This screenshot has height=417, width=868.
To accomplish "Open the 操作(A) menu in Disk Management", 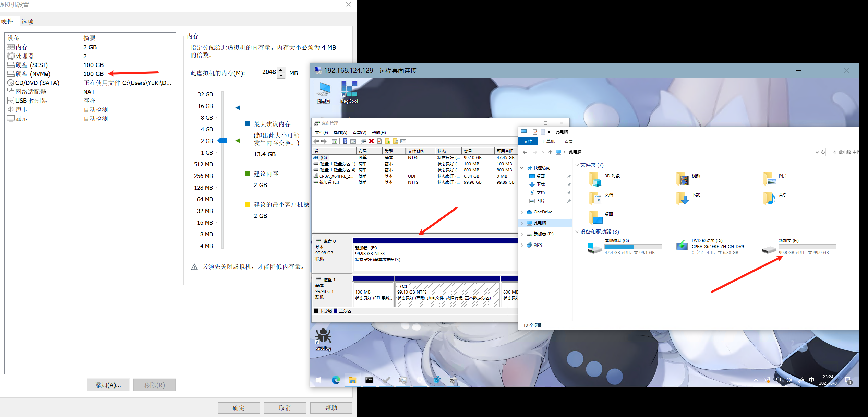I will click(340, 132).
